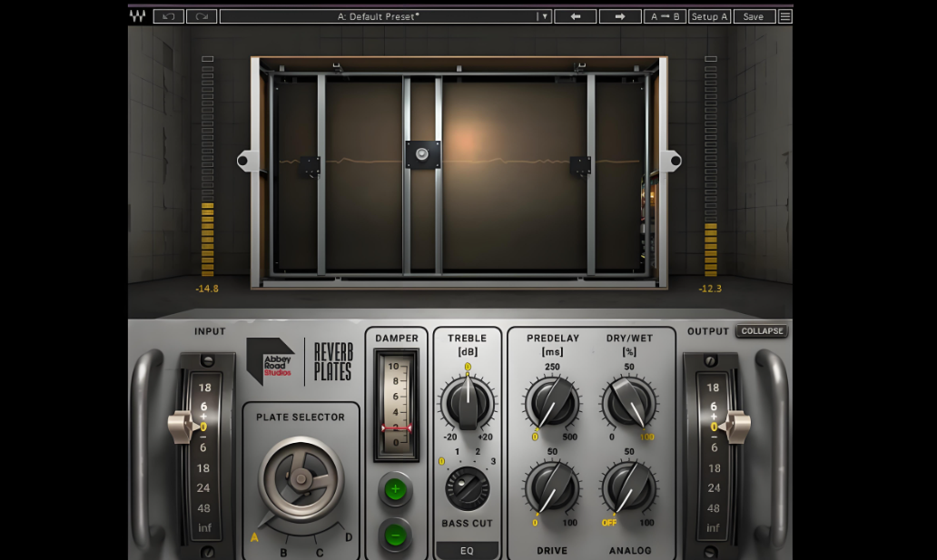Open the EQ tab
Image resolution: width=937 pixels, height=560 pixels.
pyautogui.click(x=467, y=550)
